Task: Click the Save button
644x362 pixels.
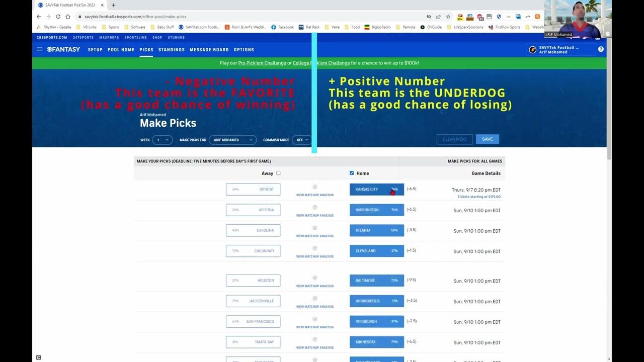Action: click(488, 139)
